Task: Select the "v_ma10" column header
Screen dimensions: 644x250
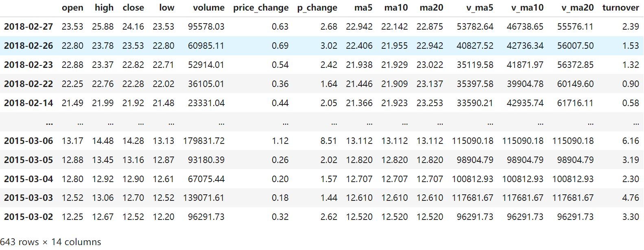Action: pyautogui.click(x=527, y=8)
